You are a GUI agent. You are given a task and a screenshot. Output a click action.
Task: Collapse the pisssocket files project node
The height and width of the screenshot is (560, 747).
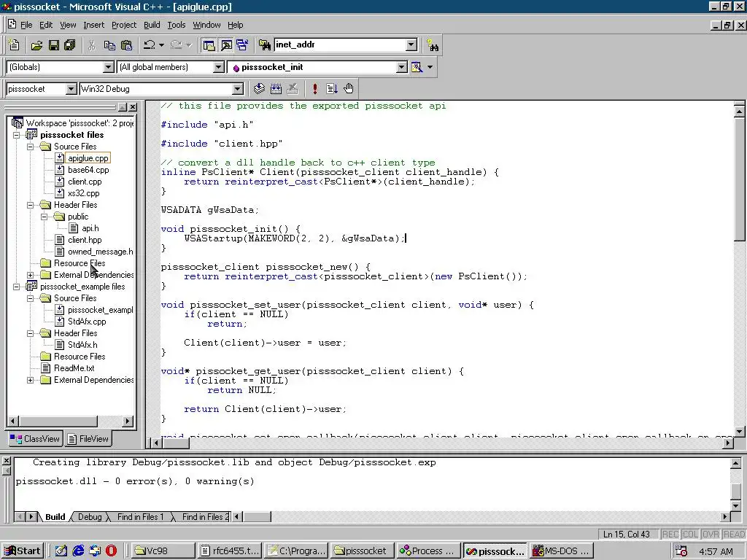[x=17, y=135]
